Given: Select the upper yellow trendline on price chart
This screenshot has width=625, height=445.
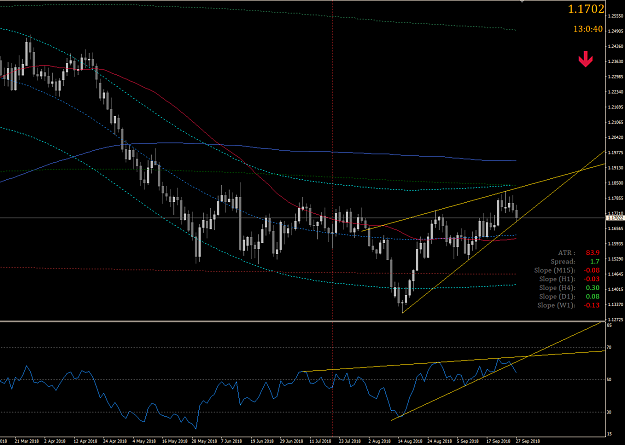Looking at the screenshot, I should tap(484, 197).
